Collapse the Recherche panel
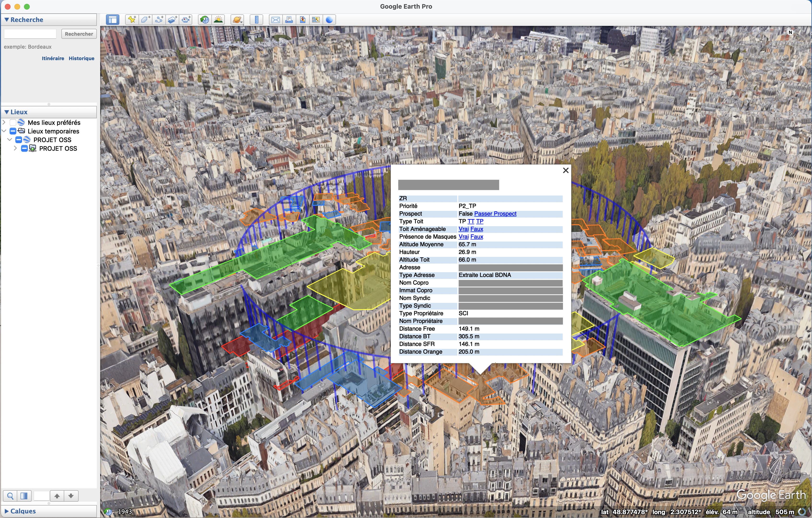Viewport: 812px width, 518px height. [6, 20]
